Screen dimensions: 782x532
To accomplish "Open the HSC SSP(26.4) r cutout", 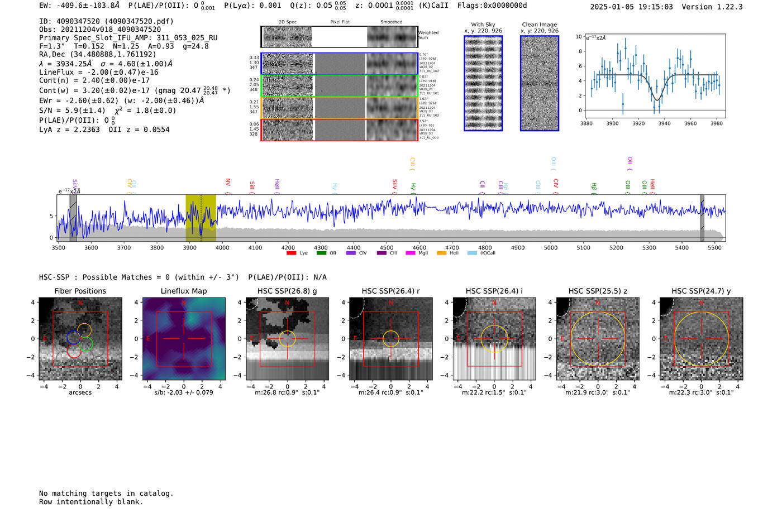I will tap(391, 338).
